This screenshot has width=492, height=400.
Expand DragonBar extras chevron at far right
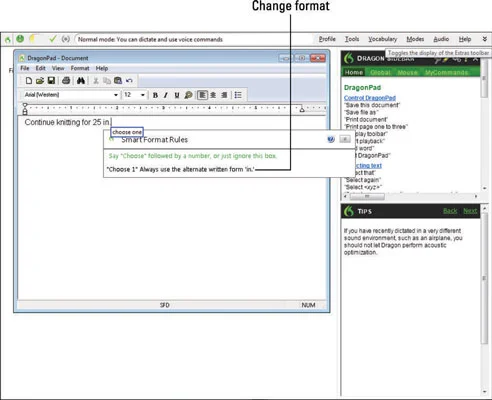485,39
